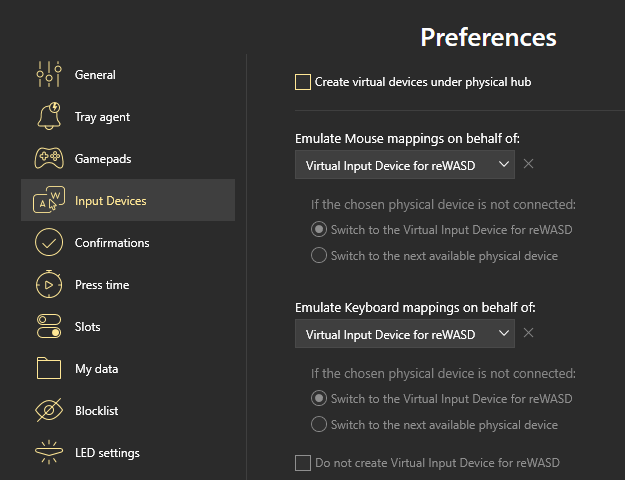
Task: Select mouse Switch to Virtual Input Device radio
Action: [x=319, y=229]
